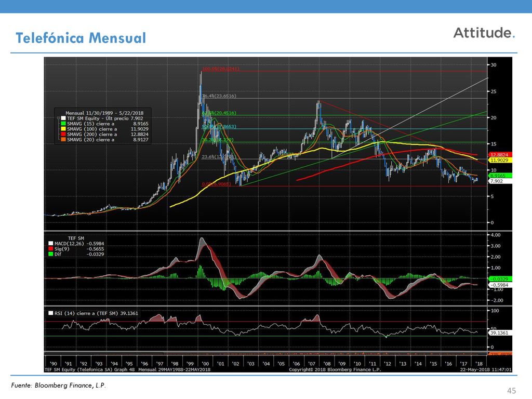The image size is (532, 399).
Task: Click the 'SMAVG (100) cierre a' legend row
Action: (x=104, y=129)
